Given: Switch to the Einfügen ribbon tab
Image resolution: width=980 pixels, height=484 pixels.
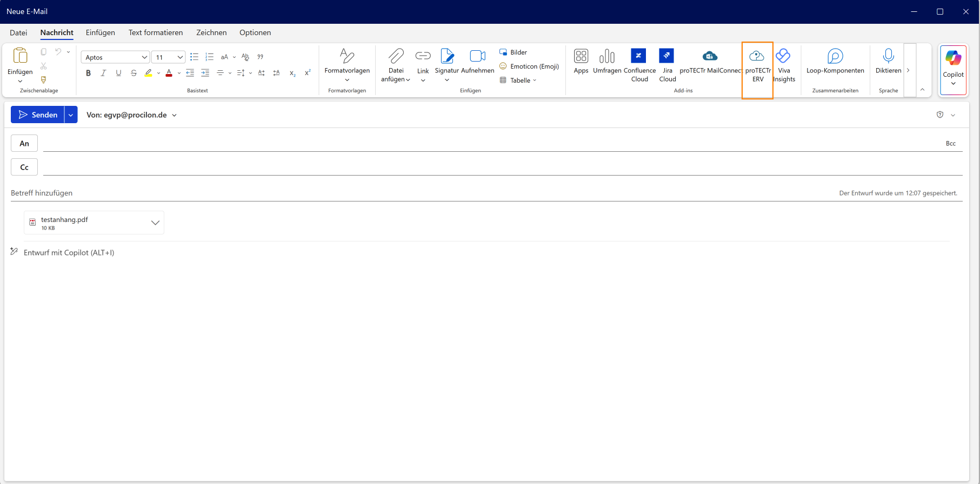Looking at the screenshot, I should tap(100, 32).
